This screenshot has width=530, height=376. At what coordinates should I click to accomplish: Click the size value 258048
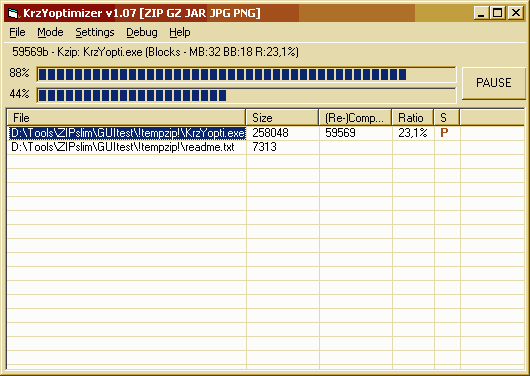(x=270, y=133)
